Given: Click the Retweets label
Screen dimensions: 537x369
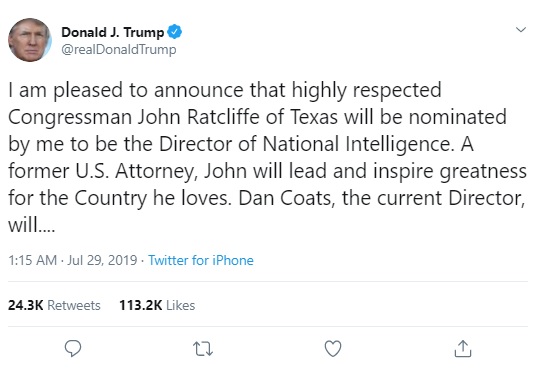Looking at the screenshot, I should click(74, 305).
